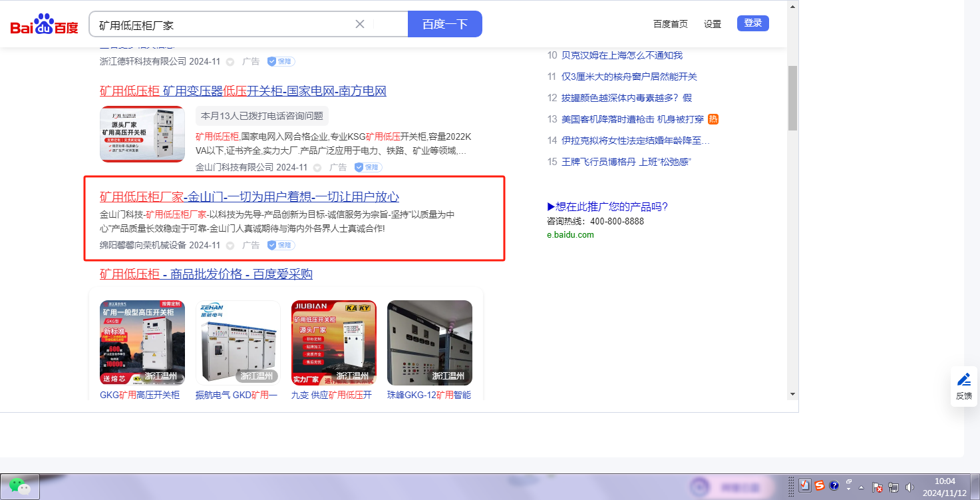980x500 pixels.
Task: Open Action Center flag icon
Action: pos(878,487)
